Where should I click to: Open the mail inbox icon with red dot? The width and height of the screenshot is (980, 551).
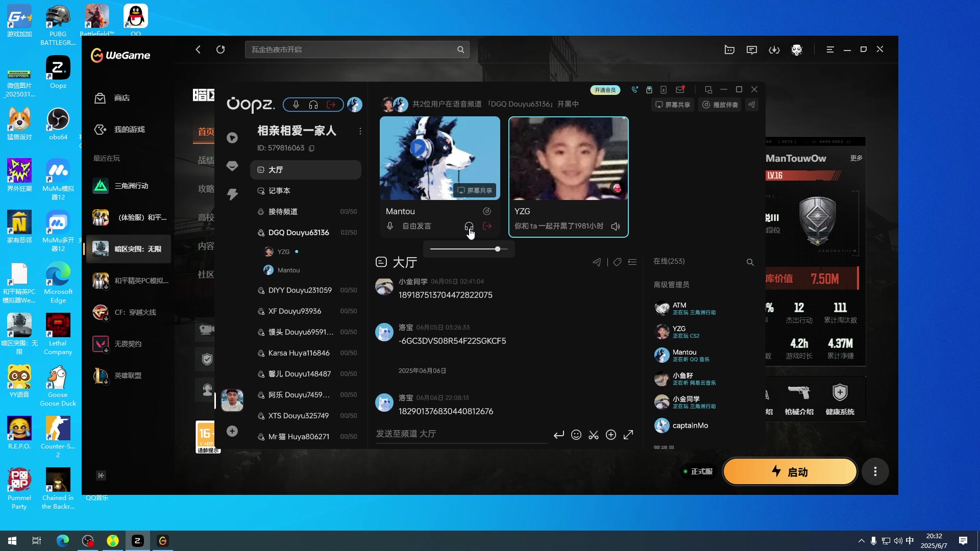[x=680, y=90]
